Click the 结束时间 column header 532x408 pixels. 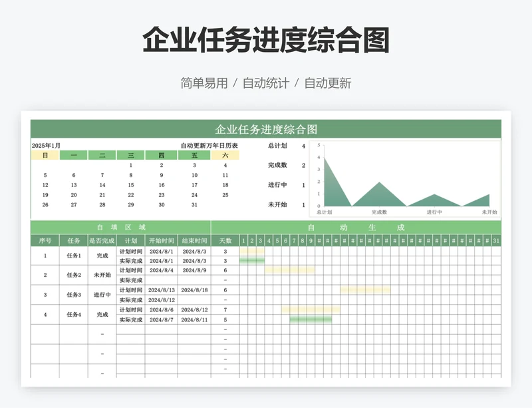[x=194, y=240]
